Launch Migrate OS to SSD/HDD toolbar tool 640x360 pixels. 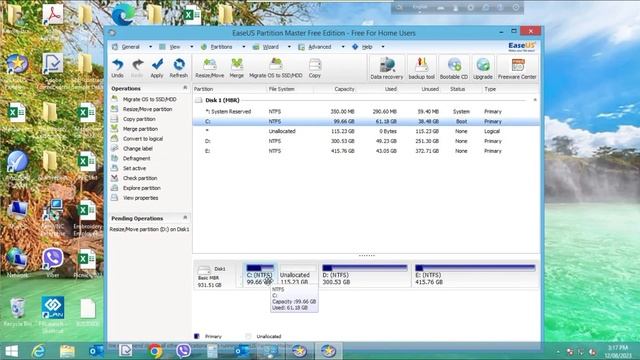(x=276, y=68)
